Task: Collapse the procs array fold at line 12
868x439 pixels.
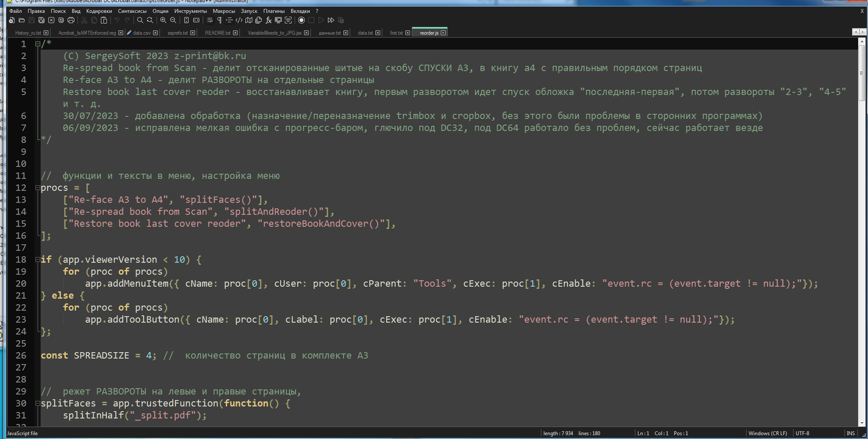Action: tap(37, 187)
